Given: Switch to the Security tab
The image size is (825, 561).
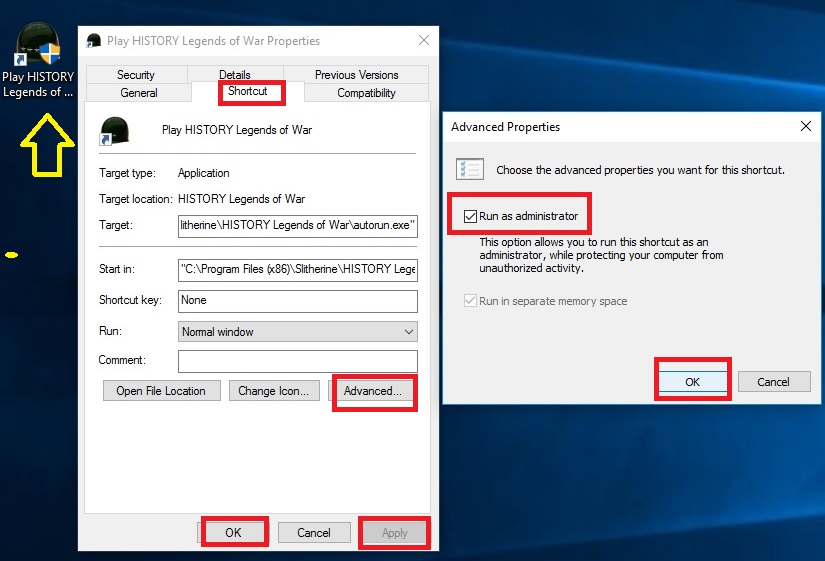Looking at the screenshot, I should (x=136, y=75).
